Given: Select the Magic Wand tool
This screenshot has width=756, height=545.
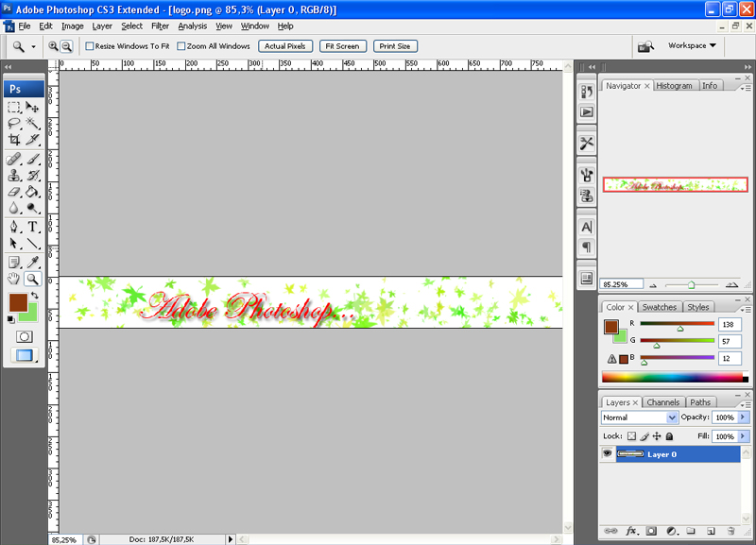Looking at the screenshot, I should [32, 124].
